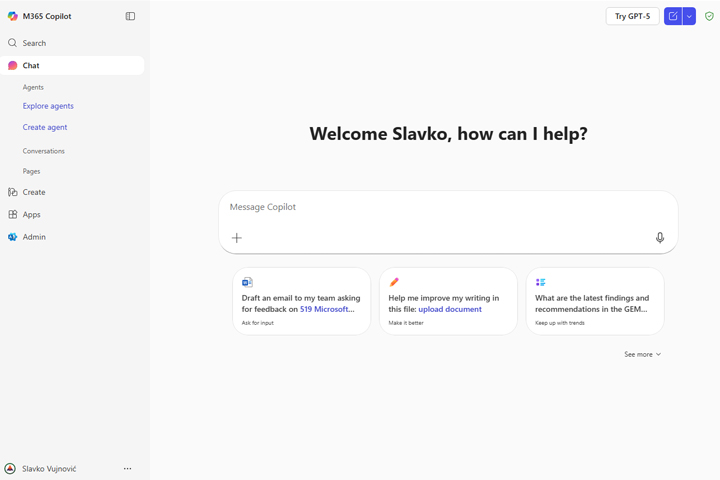Select the Draft an email prompt card
The image size is (720, 480).
point(301,301)
